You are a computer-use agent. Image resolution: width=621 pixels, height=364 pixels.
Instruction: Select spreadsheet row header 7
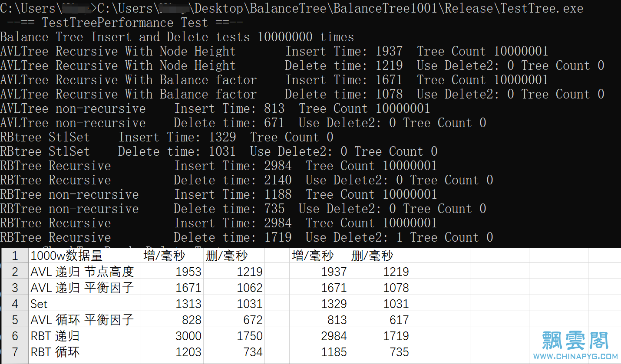click(x=15, y=352)
